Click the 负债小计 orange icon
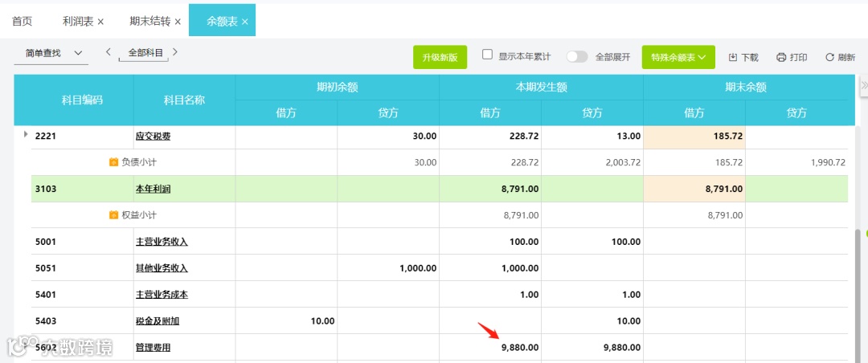Viewport: 868px width, 363px height. point(114,162)
